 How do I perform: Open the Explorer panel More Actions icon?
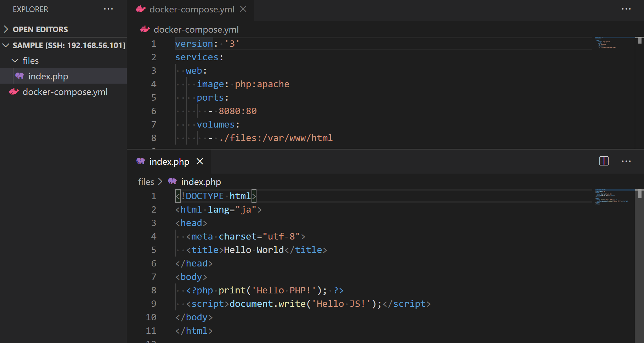pos(108,9)
